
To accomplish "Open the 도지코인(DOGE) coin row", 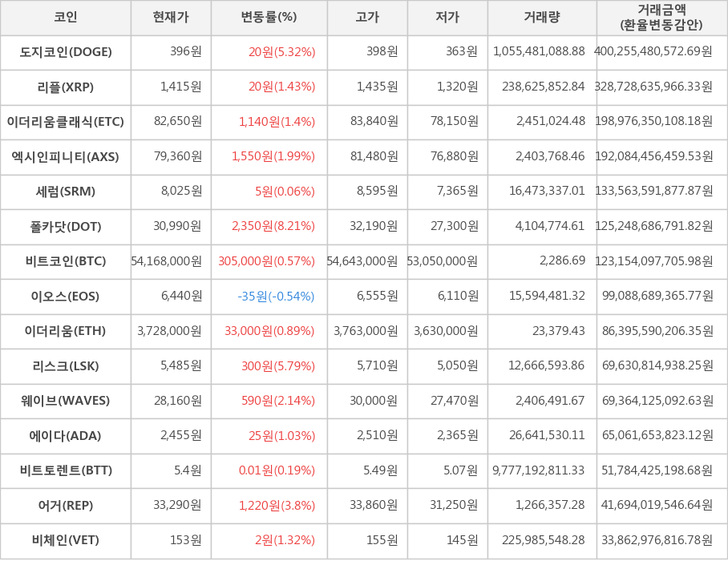I will pos(66,52).
